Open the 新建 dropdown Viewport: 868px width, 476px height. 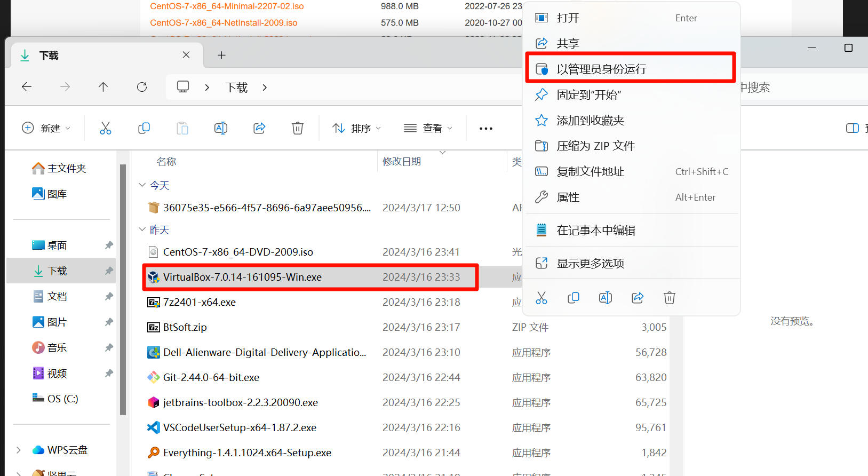(46, 128)
